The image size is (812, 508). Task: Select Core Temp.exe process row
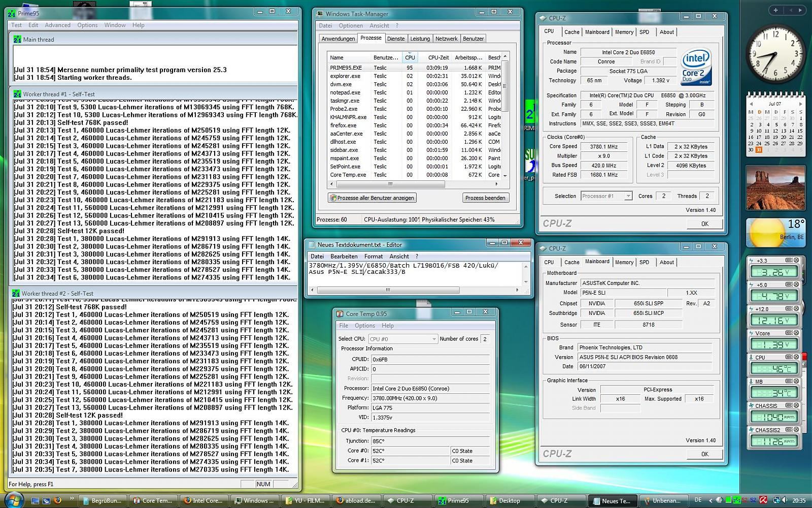click(414, 175)
